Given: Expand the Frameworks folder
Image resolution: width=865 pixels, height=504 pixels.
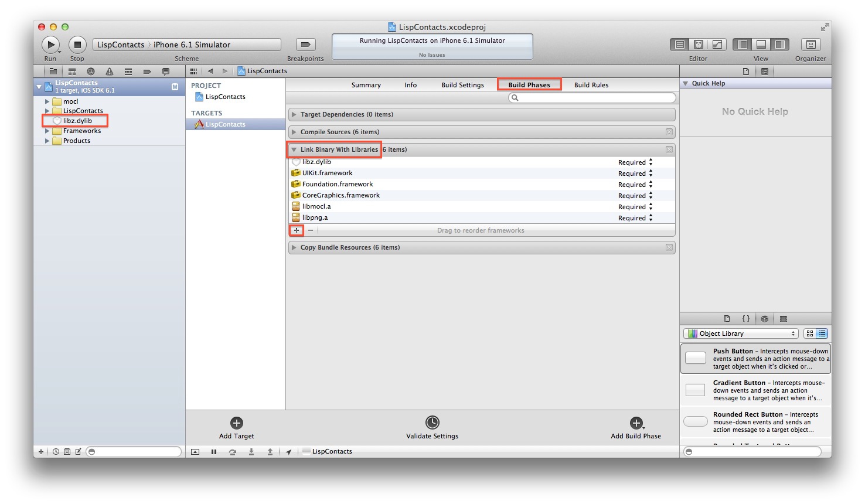Looking at the screenshot, I should coord(47,131).
